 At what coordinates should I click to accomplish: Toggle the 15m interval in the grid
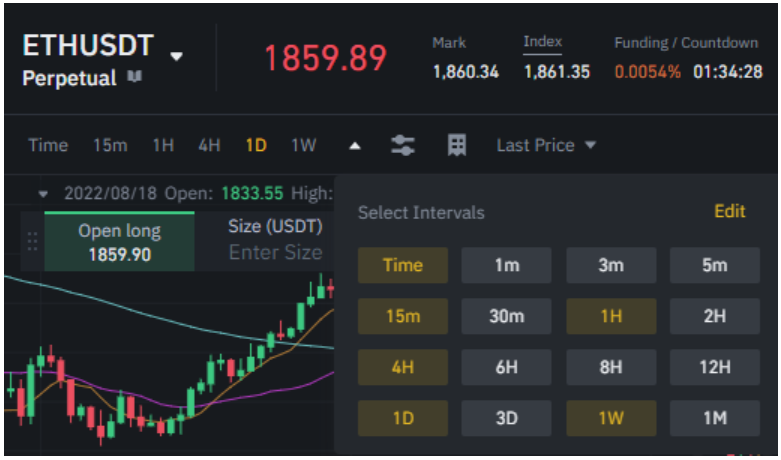click(x=403, y=316)
